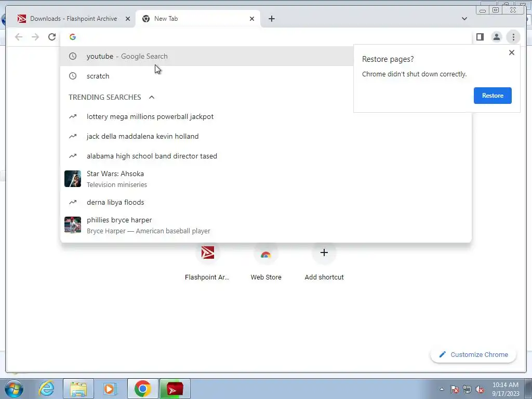Click trending arrow icon beside lottery suggestion
532x399 pixels.
click(73, 117)
